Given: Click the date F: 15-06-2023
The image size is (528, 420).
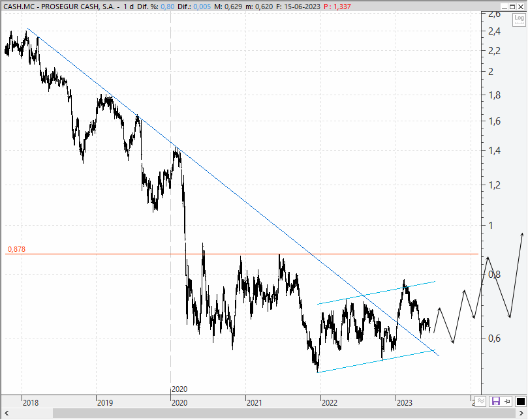Looking at the screenshot, I should click(298, 7).
